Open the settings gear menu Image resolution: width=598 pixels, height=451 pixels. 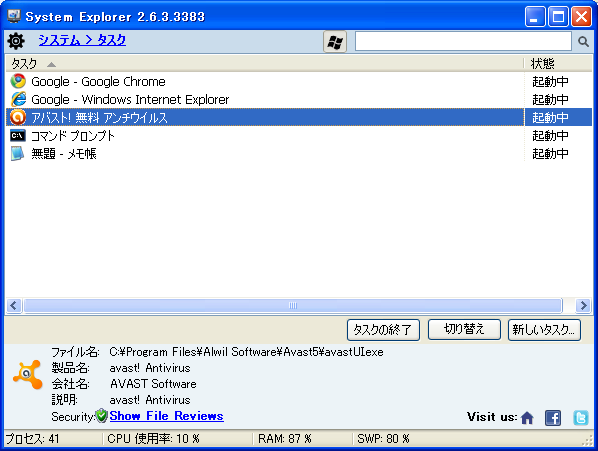click(16, 41)
